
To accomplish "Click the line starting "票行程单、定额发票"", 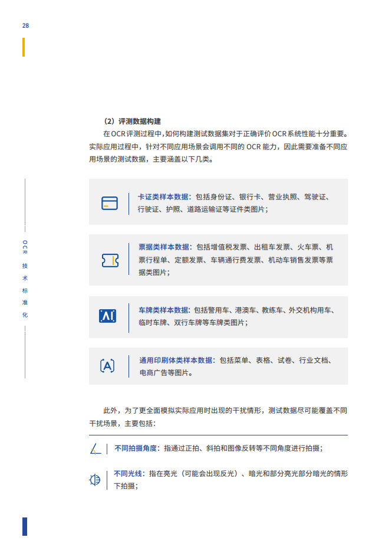I will click(x=236, y=260).
